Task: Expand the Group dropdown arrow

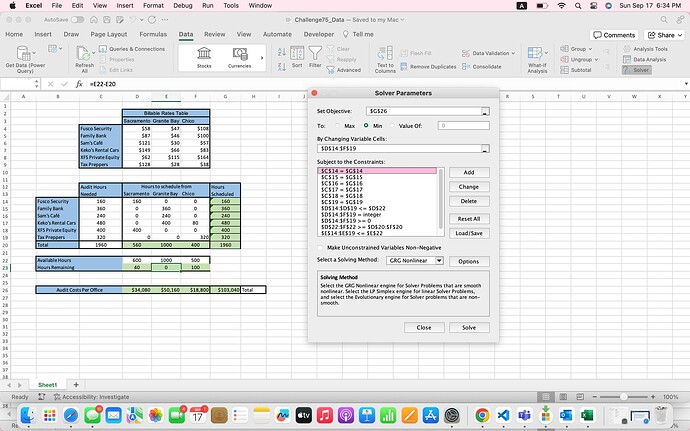Action: tap(590, 49)
